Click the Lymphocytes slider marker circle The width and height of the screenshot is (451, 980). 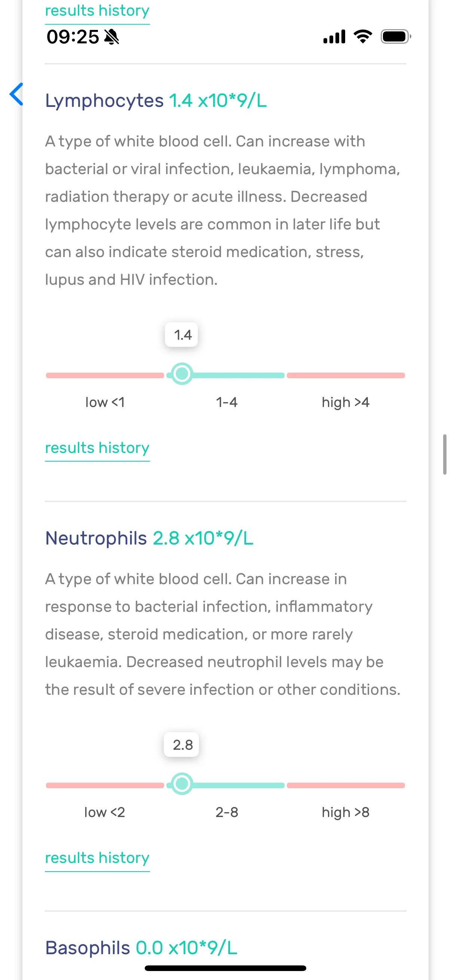click(182, 374)
